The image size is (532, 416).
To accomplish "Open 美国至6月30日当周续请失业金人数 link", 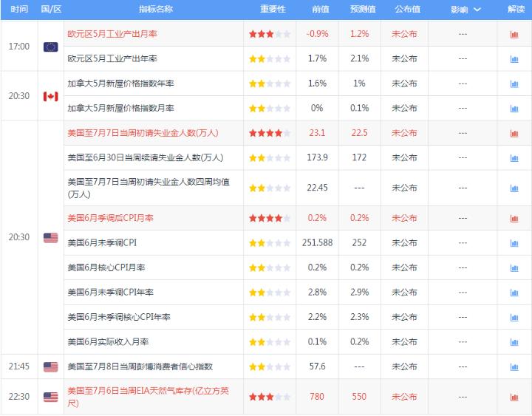I will tap(146, 158).
